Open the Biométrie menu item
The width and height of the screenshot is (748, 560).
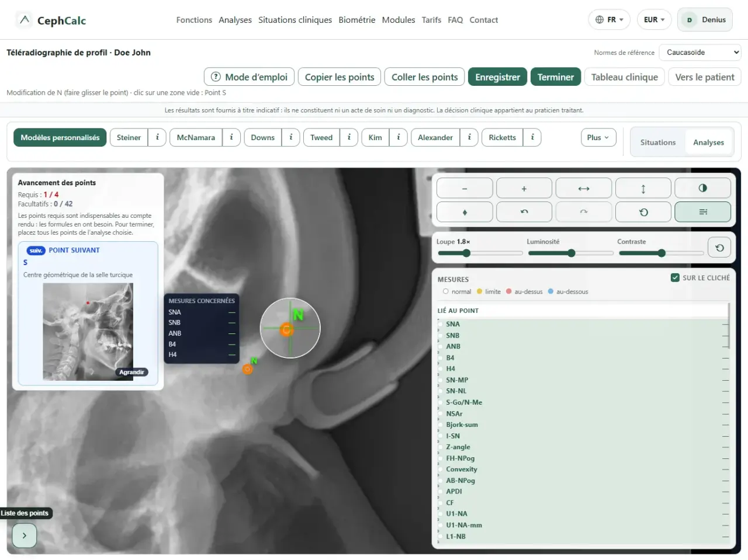357,20
